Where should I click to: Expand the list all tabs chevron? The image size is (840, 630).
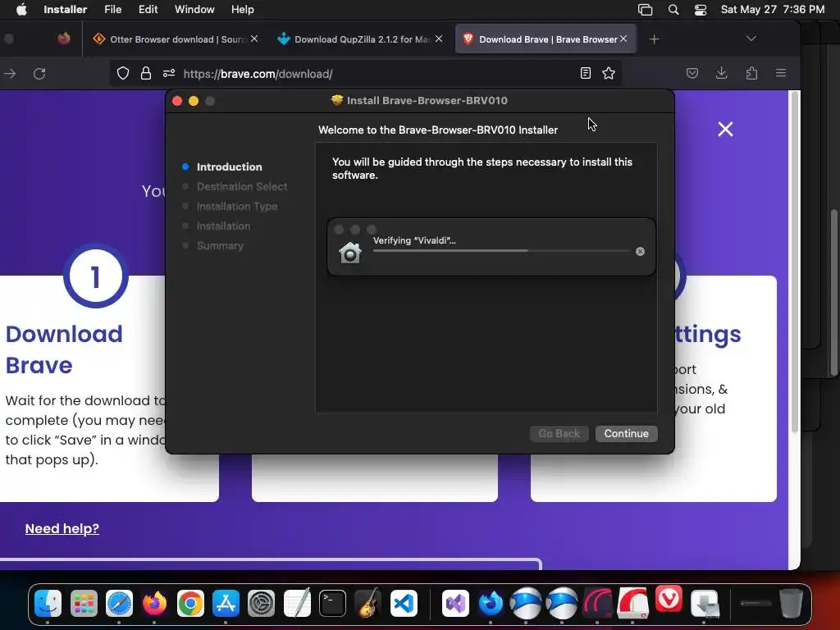(x=751, y=39)
